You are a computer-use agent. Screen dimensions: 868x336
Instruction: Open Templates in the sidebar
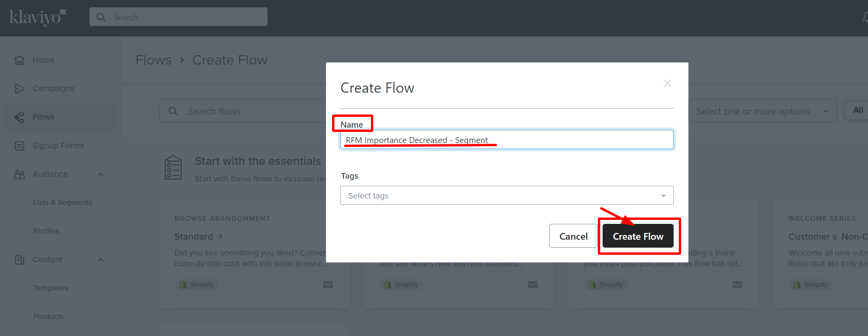(x=51, y=288)
